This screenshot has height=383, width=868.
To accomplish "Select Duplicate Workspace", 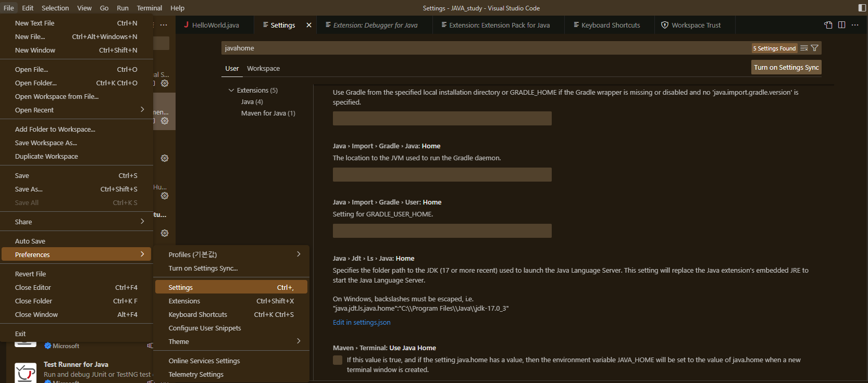I will (x=76, y=156).
